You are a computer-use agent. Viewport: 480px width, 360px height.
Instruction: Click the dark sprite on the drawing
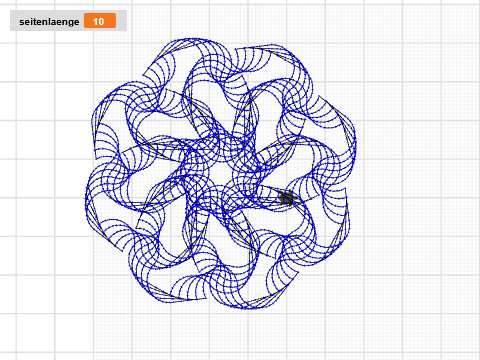tap(287, 198)
